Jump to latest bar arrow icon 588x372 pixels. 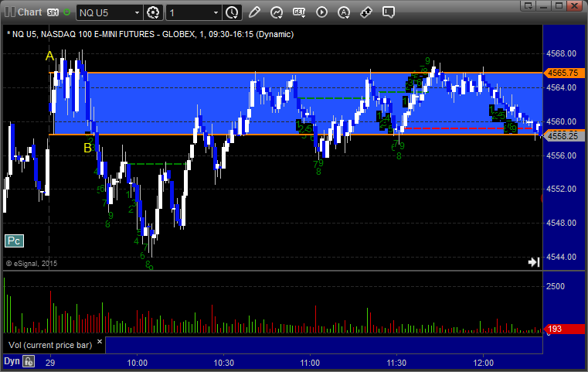534,262
